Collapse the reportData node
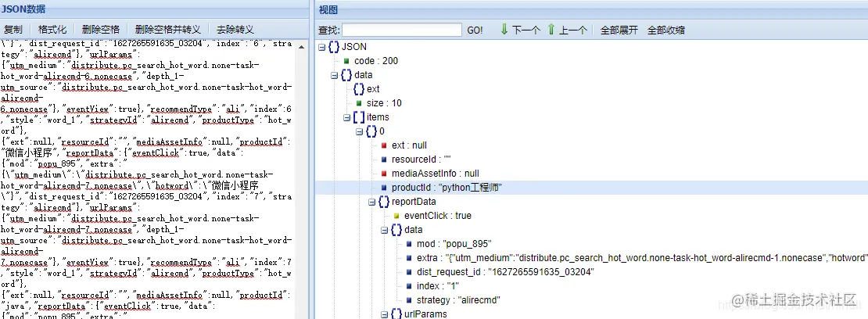868x319 pixels. [x=372, y=203]
